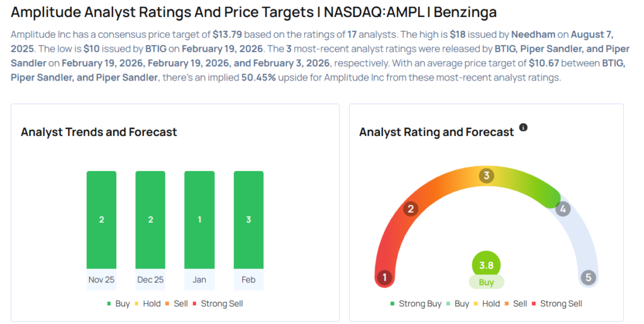Toggle Sell legend in Analyst Trends chart
Screen dimensions: 644x324
point(177,303)
